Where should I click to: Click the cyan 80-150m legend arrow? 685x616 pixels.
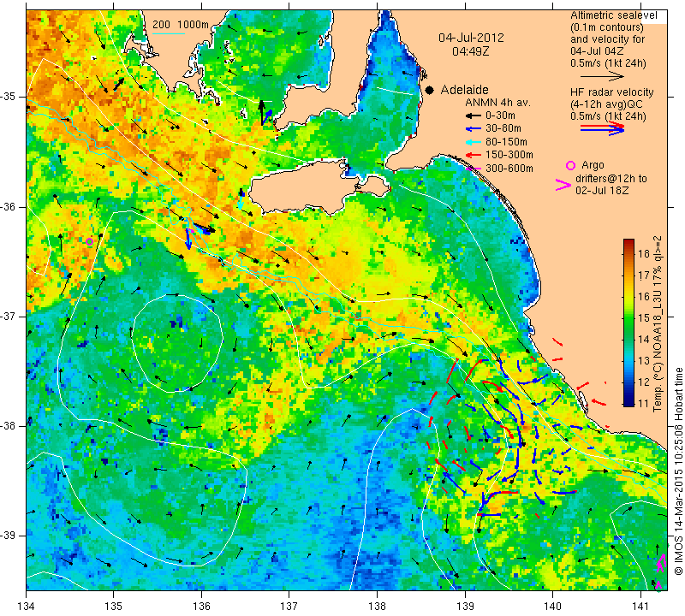[473, 142]
